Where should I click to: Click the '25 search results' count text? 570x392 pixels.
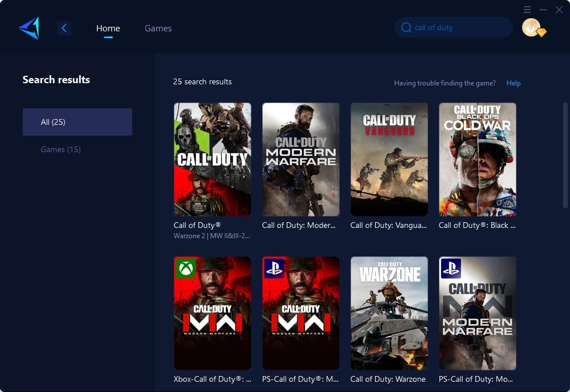point(202,81)
